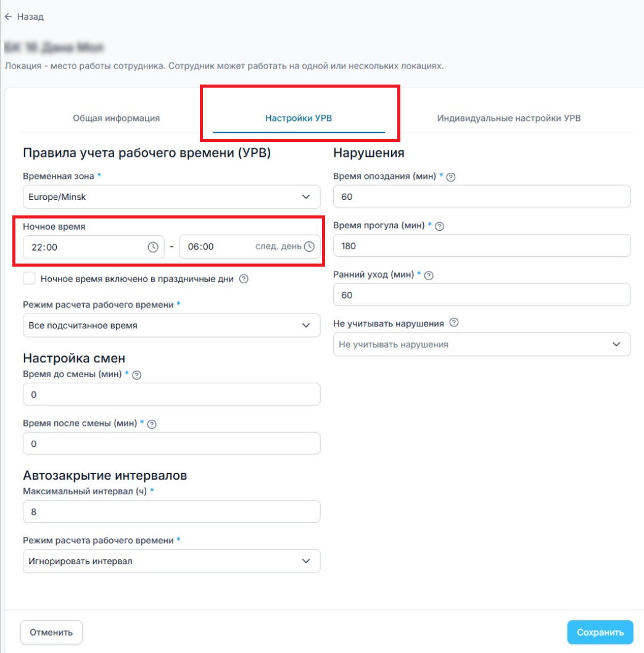Viewport: 644px width, 653px height.
Task: Open the Europe/Minsk timezone dropdown
Action: (x=171, y=197)
